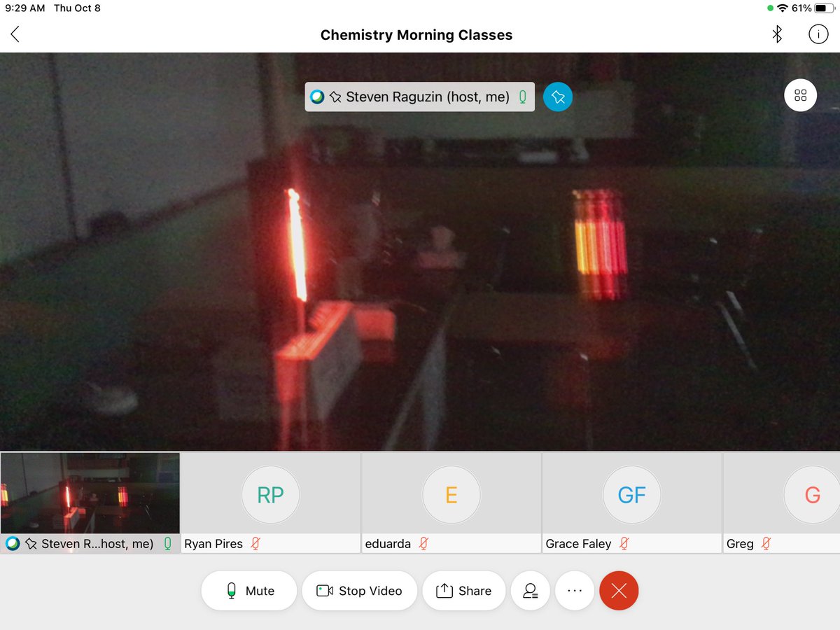This screenshot has height=630, width=840.
Task: Mute the microphone
Action: [250, 591]
